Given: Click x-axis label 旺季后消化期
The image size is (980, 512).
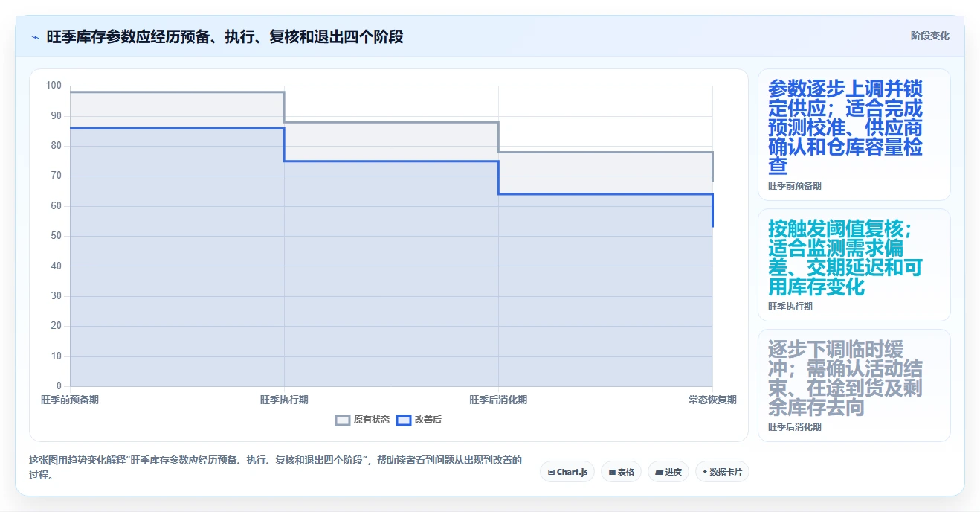Looking at the screenshot, I should (498, 400).
